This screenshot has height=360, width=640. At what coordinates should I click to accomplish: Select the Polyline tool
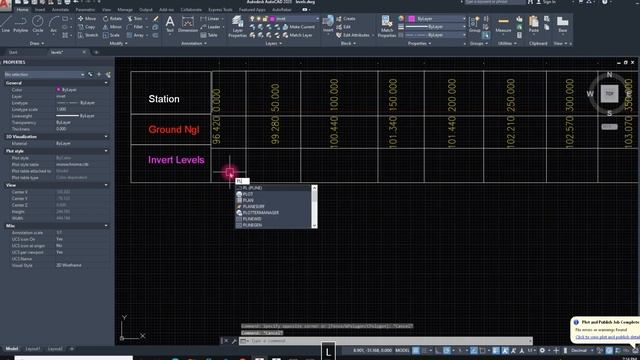pos(20,24)
